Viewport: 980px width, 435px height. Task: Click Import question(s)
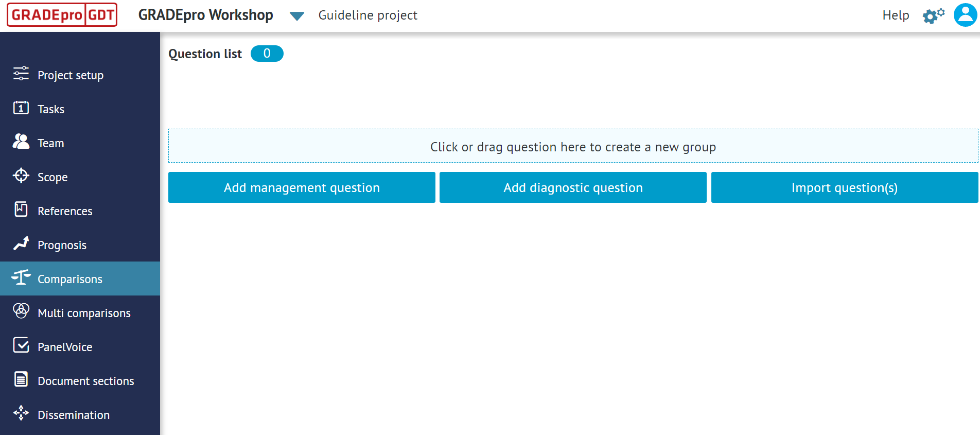(844, 187)
